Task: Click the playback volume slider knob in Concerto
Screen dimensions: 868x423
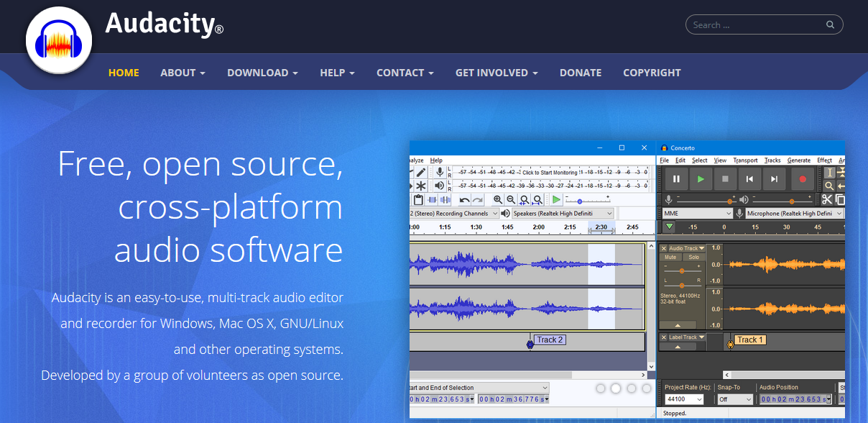Action: pos(792,201)
